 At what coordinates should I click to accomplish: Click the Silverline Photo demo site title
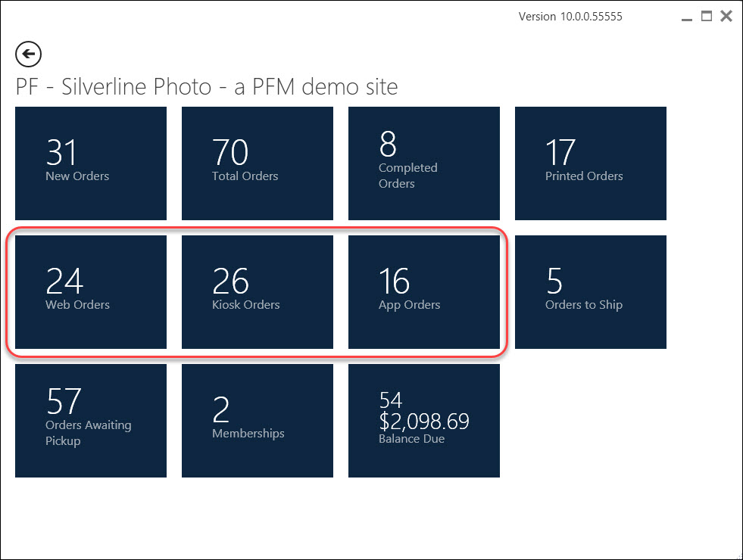(x=207, y=86)
